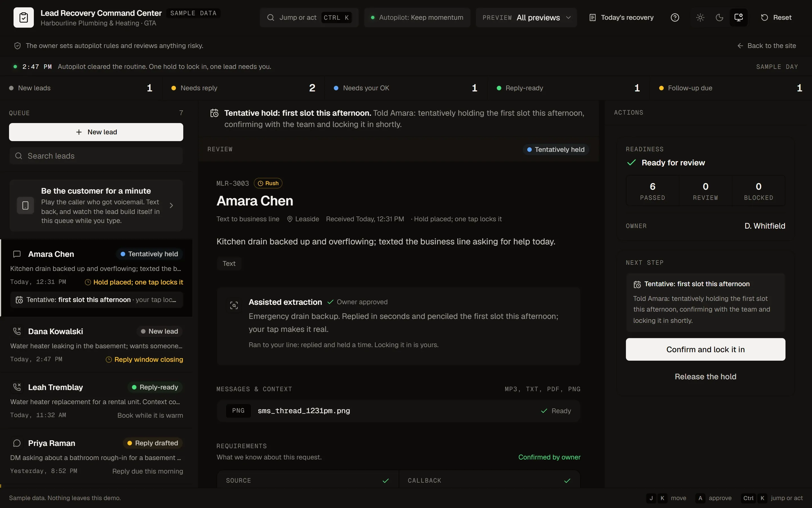Click the Reset button
The height and width of the screenshot is (508, 812).
[x=776, y=17]
